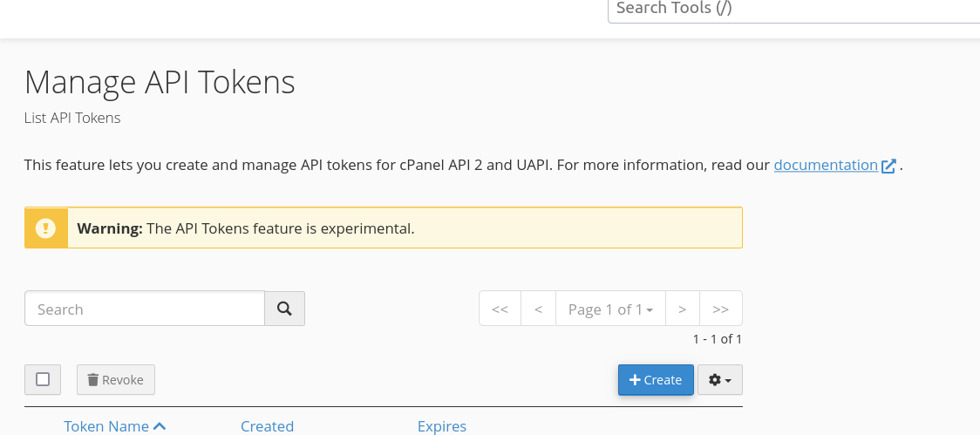Sort table by Expires column
This screenshot has height=435, width=980.
[441, 426]
